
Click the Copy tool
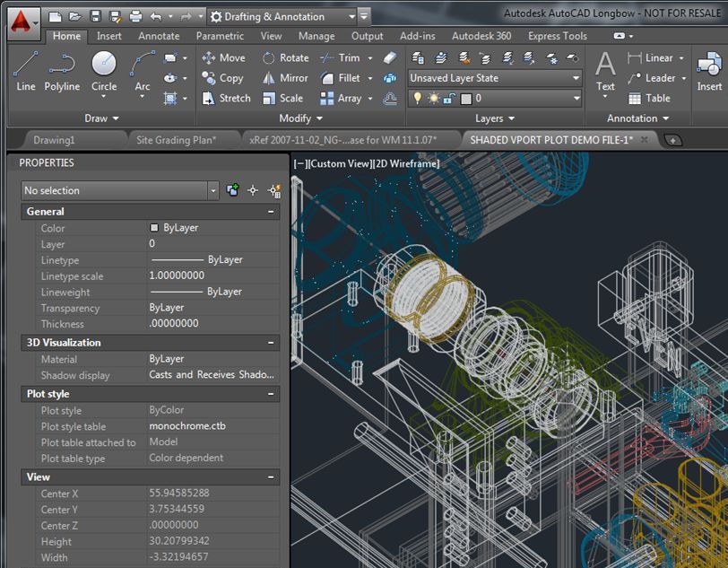(x=223, y=78)
